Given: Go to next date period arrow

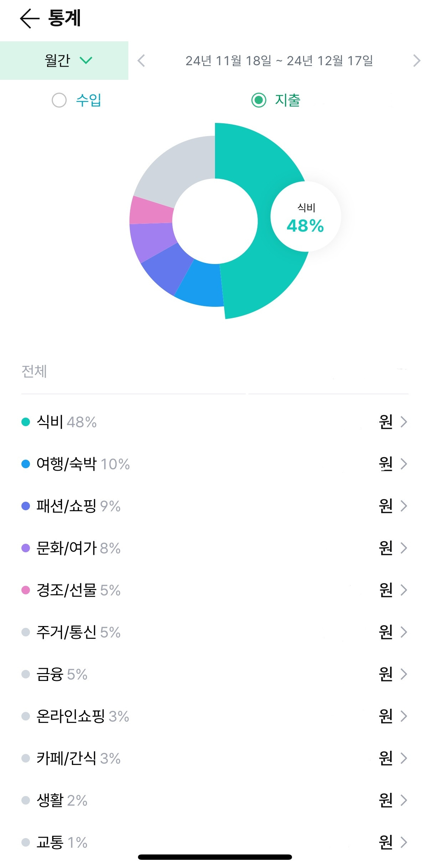Looking at the screenshot, I should tap(416, 61).
